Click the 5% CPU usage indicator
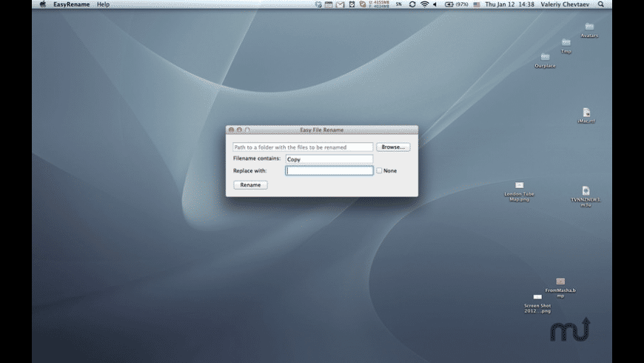 click(x=399, y=4)
